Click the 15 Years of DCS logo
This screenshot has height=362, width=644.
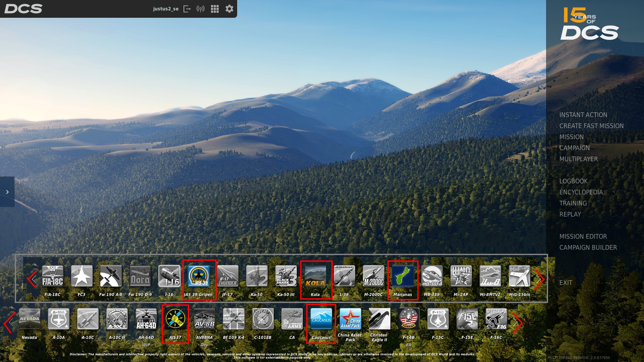coord(589,23)
